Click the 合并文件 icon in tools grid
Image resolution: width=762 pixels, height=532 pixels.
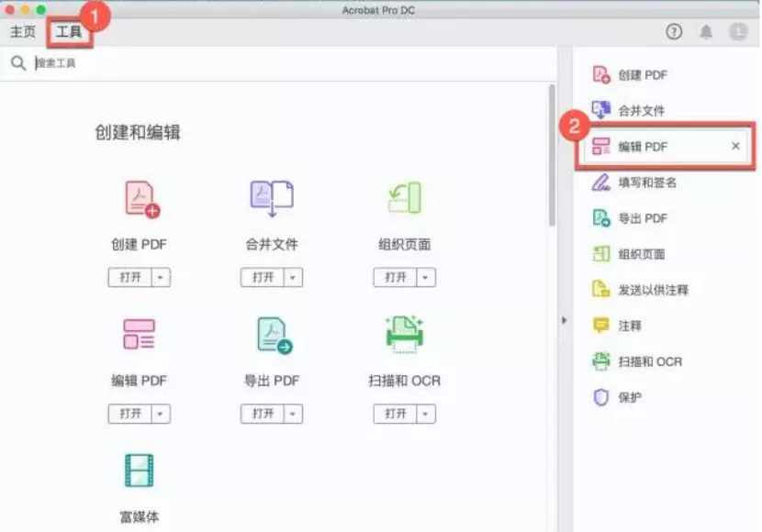(272, 198)
